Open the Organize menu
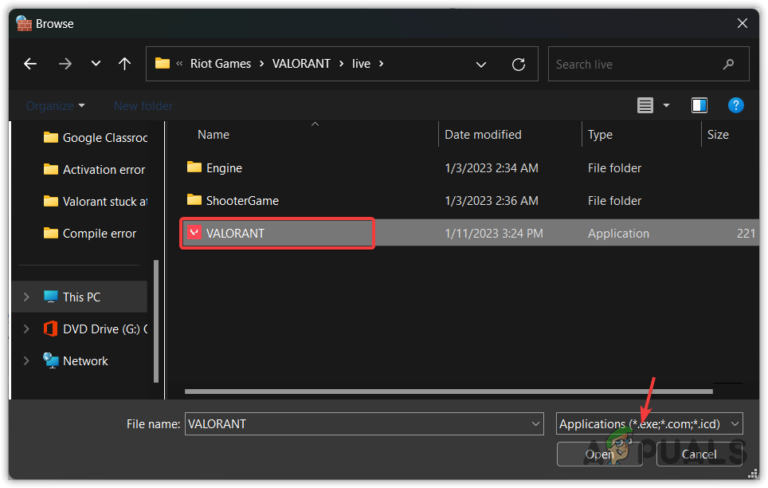This screenshot has width=768, height=488. click(55, 106)
